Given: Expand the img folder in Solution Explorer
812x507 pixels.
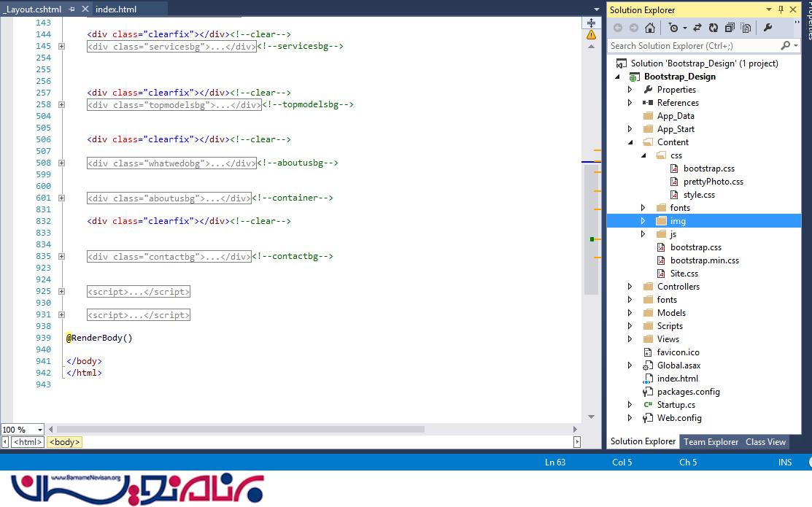Looking at the screenshot, I should [643, 221].
